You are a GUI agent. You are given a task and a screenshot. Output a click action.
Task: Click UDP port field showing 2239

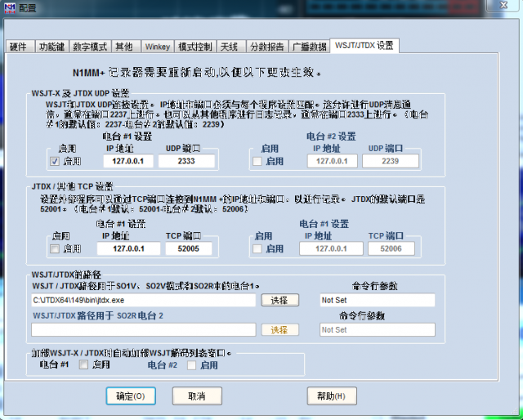coord(391,161)
